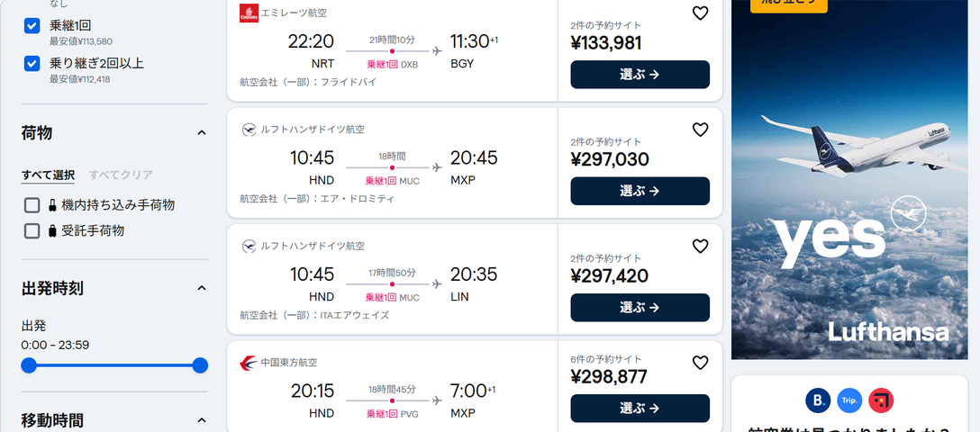Collapse the 出発時刻 filter section
This screenshot has width=980, height=432.
pyautogui.click(x=202, y=288)
